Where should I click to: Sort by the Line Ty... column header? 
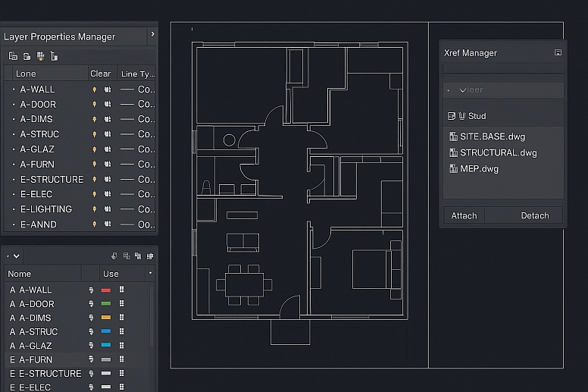(x=138, y=74)
